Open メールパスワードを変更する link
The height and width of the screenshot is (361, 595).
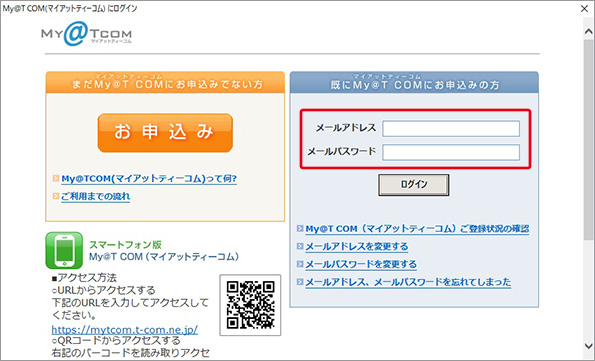(361, 264)
